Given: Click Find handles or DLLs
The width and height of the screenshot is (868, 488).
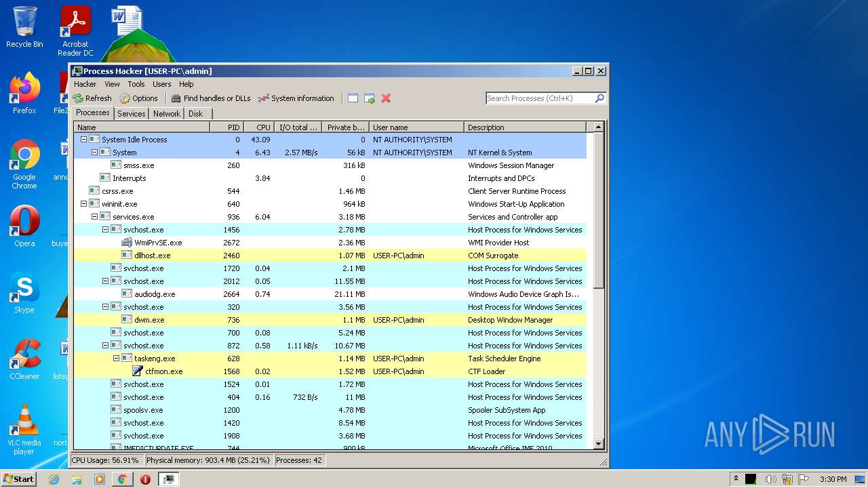Looking at the screenshot, I should [211, 98].
